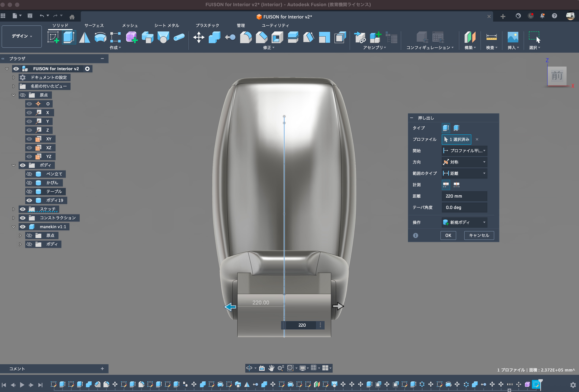Click the OK button in extrude dialog
The height and width of the screenshot is (392, 579).
pyautogui.click(x=448, y=235)
